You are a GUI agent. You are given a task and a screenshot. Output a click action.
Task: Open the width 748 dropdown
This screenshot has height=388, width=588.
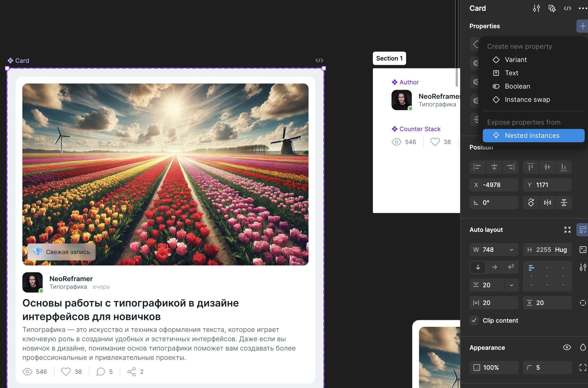point(512,250)
